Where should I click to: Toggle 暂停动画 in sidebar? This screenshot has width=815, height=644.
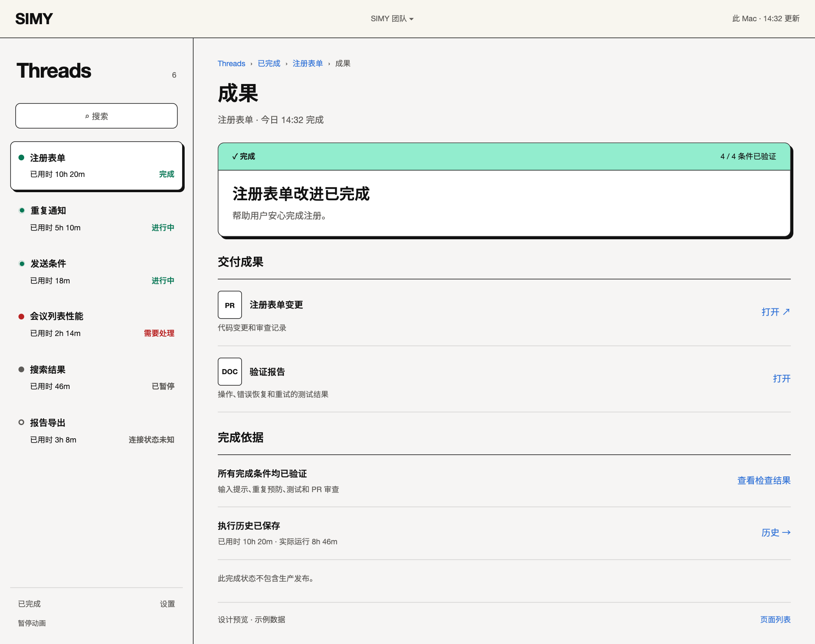32,623
